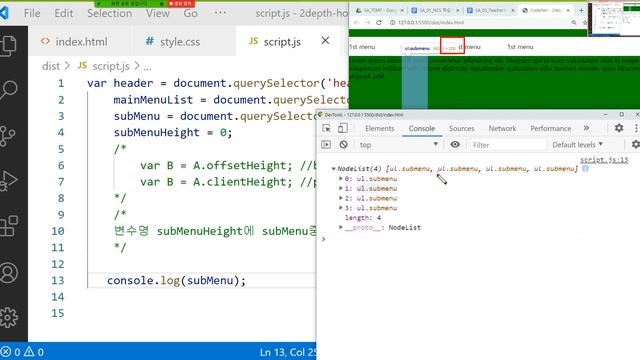Screen dimensions: 640x360
Task: Open the Explorer files icon in activity bar
Action: [9, 45]
